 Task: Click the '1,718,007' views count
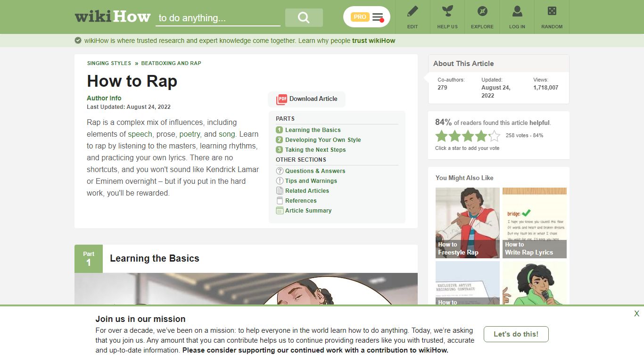(x=546, y=88)
